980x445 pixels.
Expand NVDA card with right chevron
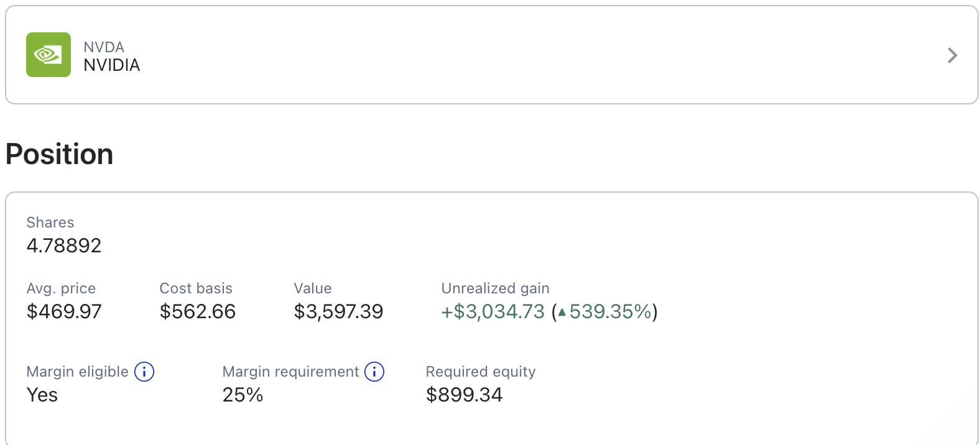click(952, 55)
